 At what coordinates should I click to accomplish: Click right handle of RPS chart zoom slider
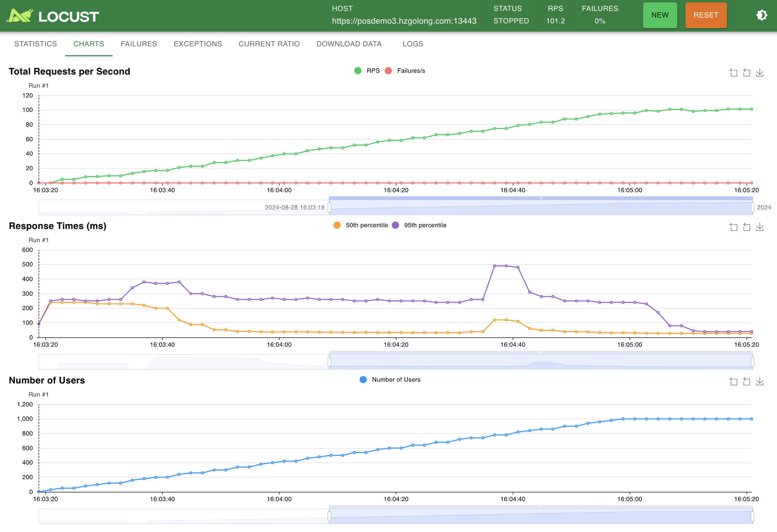(752, 207)
